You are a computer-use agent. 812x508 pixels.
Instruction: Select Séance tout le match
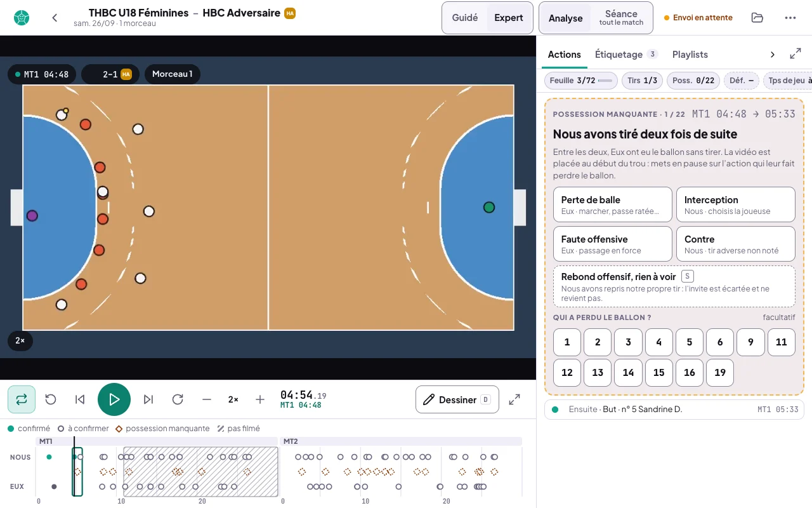(622, 18)
